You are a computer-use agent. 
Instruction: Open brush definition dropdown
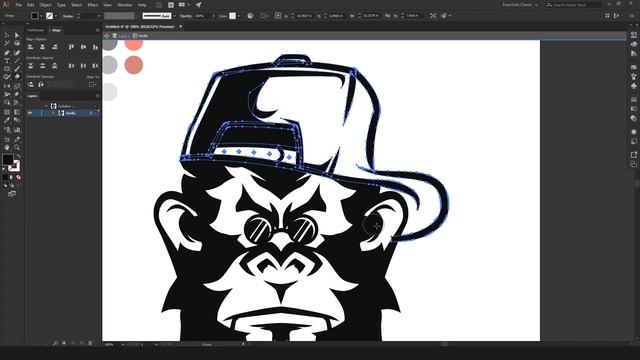click(174, 16)
